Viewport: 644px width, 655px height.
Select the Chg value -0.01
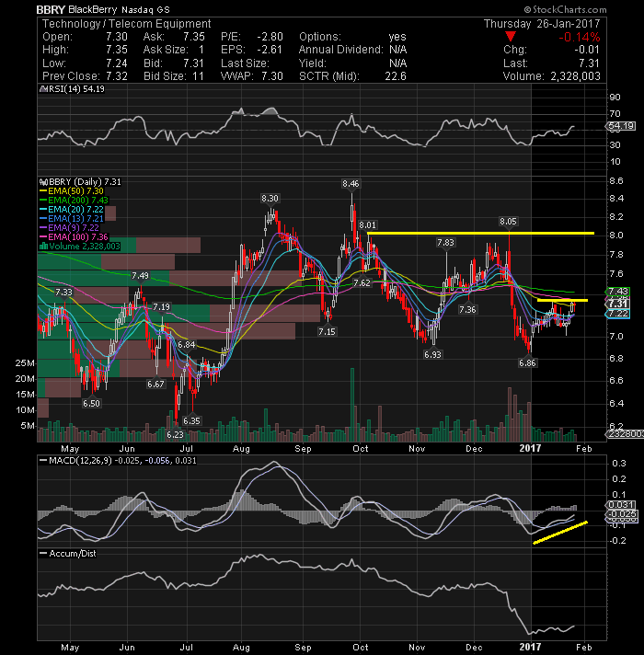(x=586, y=50)
